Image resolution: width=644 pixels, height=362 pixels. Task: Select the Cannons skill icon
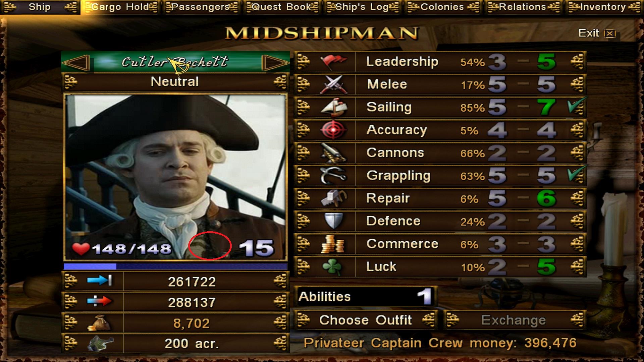point(333,153)
